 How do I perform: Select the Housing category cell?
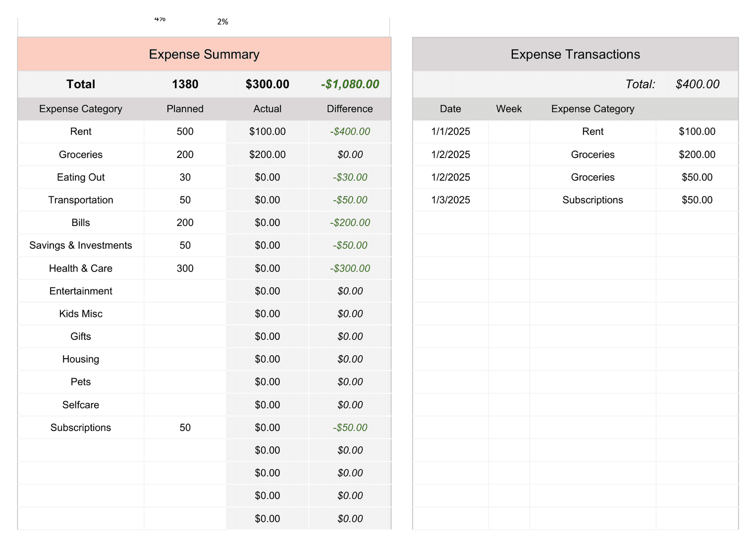81,359
